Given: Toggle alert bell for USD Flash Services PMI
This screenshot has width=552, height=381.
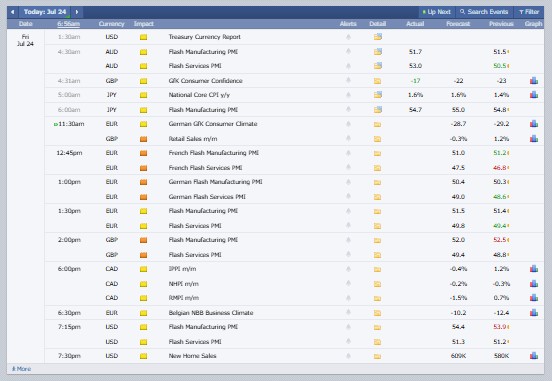Looking at the screenshot, I should pyautogui.click(x=349, y=341).
